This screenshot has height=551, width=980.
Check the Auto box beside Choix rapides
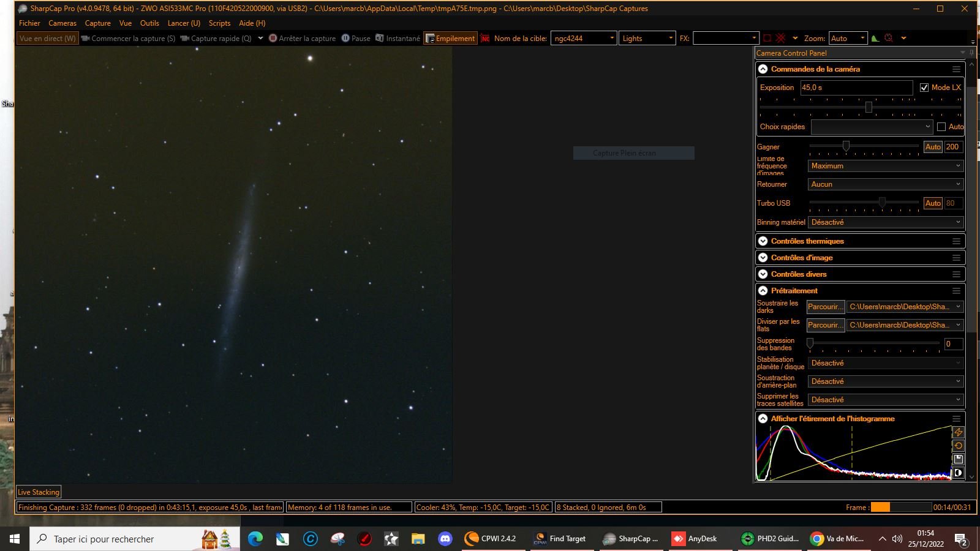click(x=941, y=127)
